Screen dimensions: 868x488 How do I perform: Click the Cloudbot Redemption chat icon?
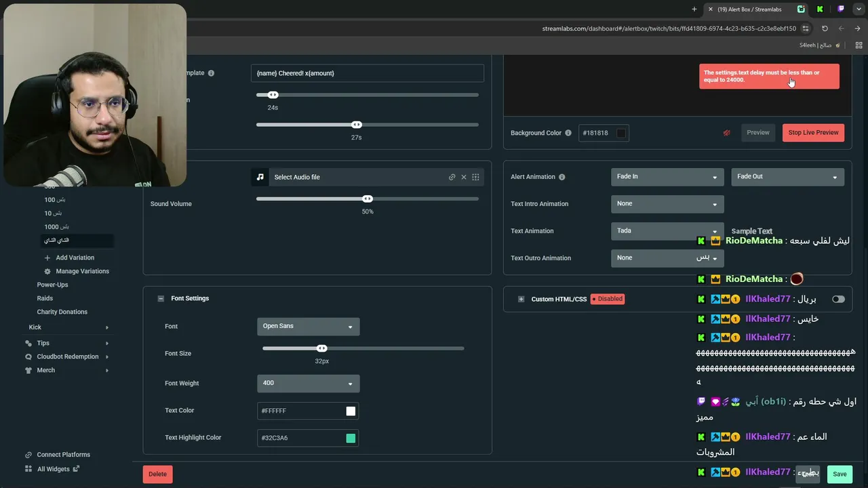point(28,357)
